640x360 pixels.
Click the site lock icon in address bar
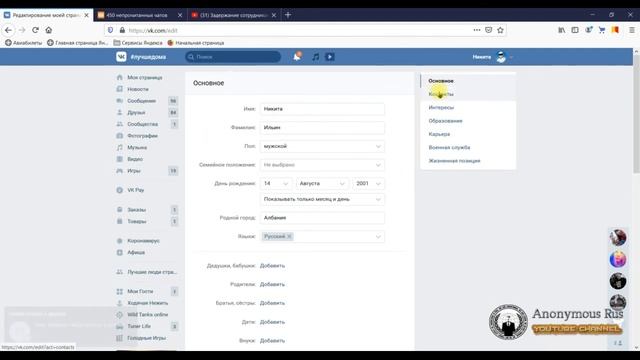click(x=122, y=30)
